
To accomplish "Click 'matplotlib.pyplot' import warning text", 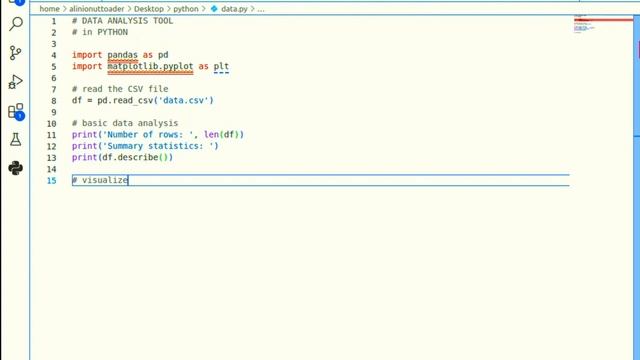I will point(150,66).
